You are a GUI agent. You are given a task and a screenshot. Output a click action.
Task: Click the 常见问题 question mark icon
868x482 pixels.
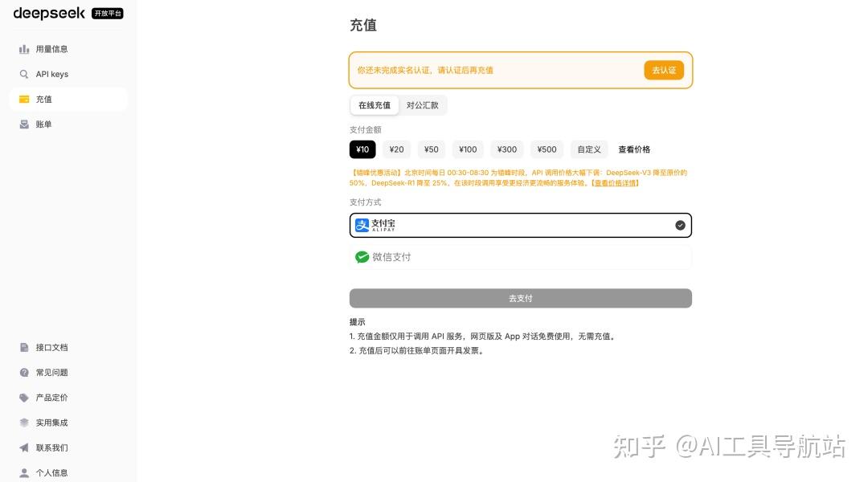click(x=24, y=373)
